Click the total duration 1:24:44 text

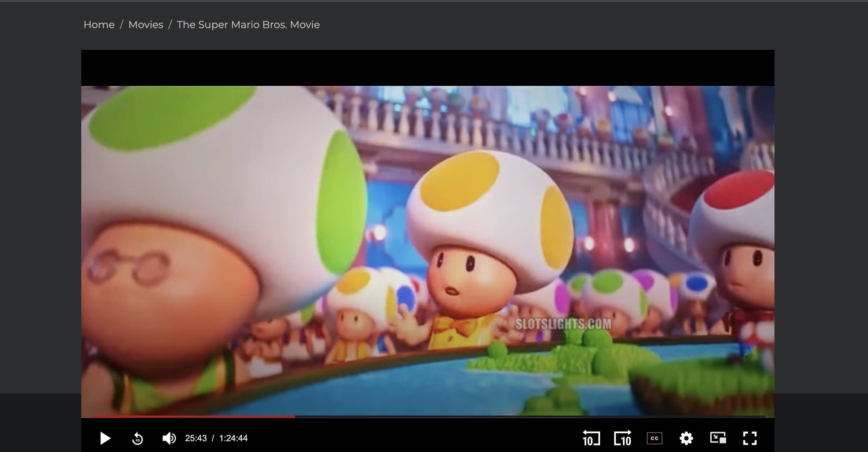click(x=233, y=438)
